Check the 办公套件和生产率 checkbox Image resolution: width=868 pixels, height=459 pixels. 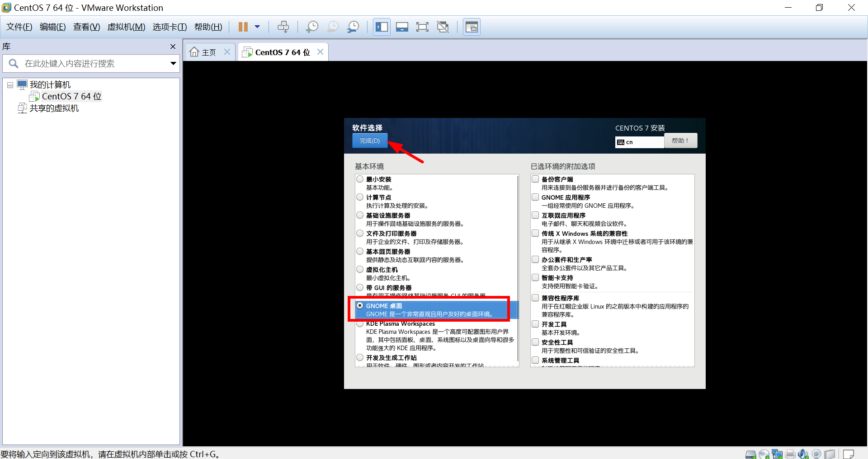[535, 260]
